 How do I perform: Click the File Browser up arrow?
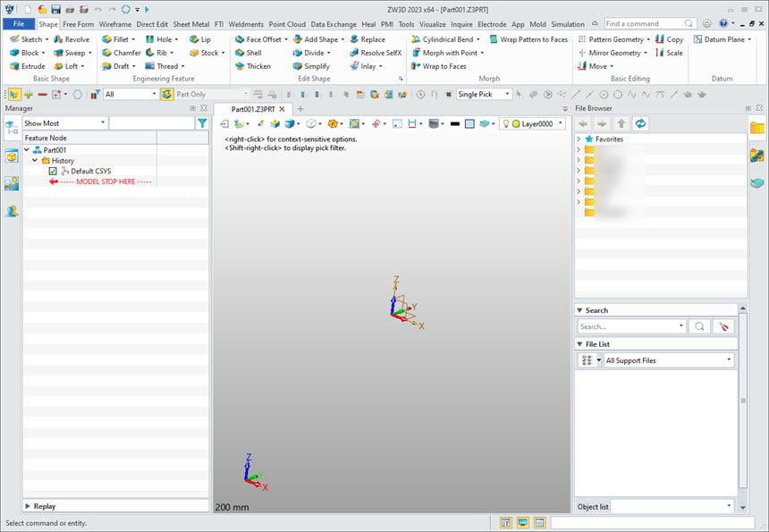[621, 123]
